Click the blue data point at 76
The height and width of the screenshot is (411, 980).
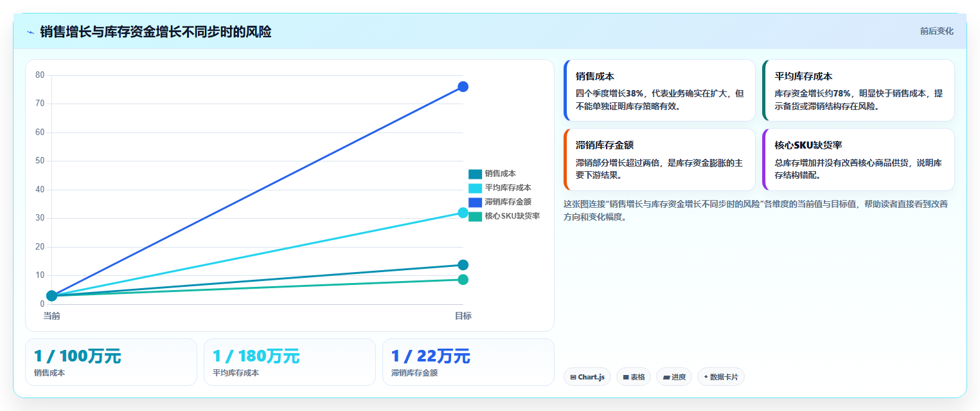(x=463, y=87)
